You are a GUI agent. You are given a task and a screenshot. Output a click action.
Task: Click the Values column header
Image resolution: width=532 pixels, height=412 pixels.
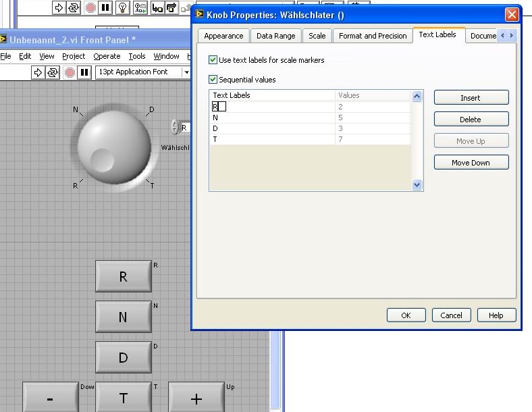[x=373, y=95]
